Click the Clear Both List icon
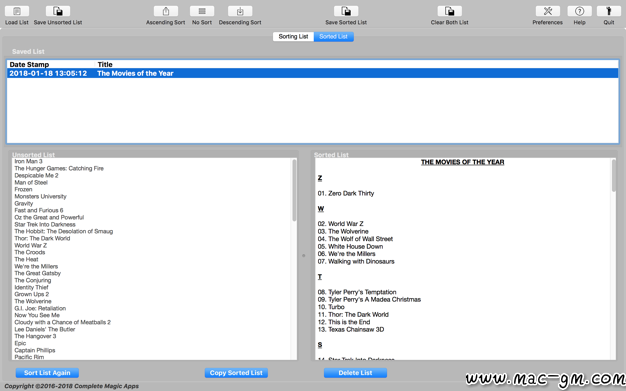The width and height of the screenshot is (626, 391). [450, 11]
